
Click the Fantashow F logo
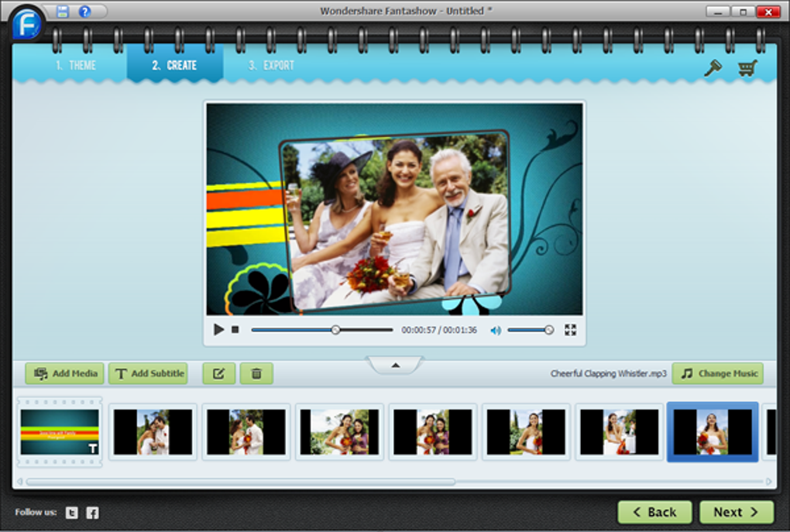[x=26, y=24]
